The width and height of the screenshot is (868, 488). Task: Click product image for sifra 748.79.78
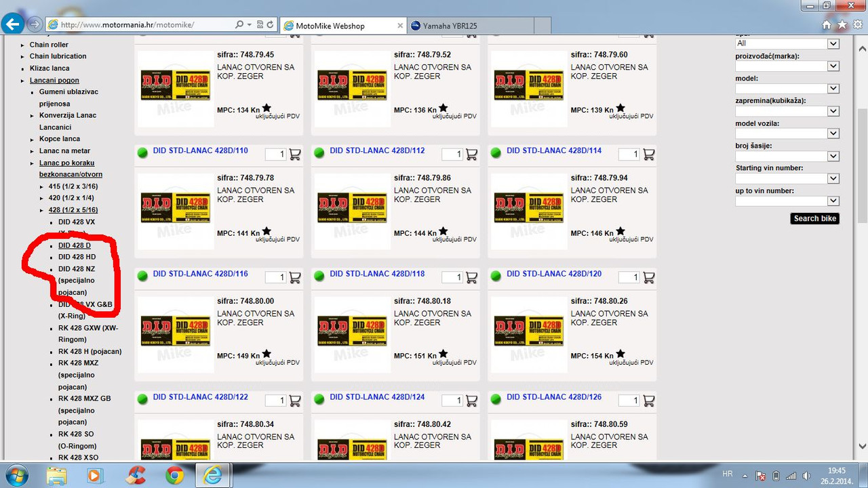[176, 212]
